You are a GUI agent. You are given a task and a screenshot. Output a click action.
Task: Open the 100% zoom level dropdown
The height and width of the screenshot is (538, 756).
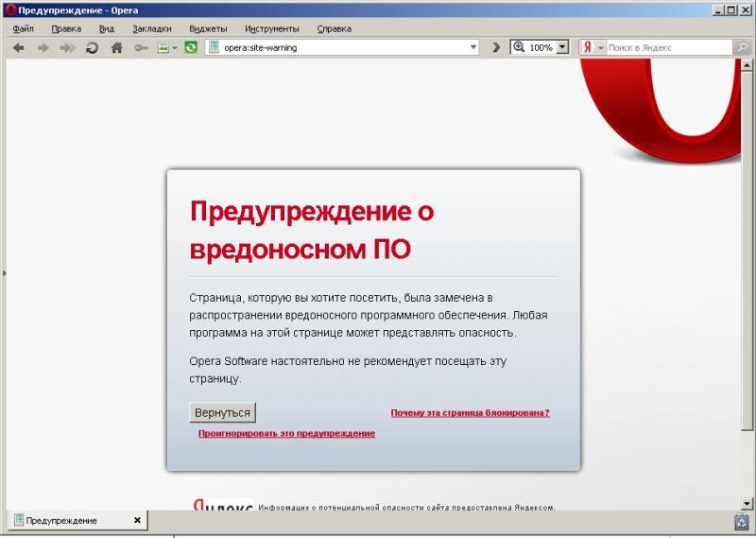[x=562, y=48]
